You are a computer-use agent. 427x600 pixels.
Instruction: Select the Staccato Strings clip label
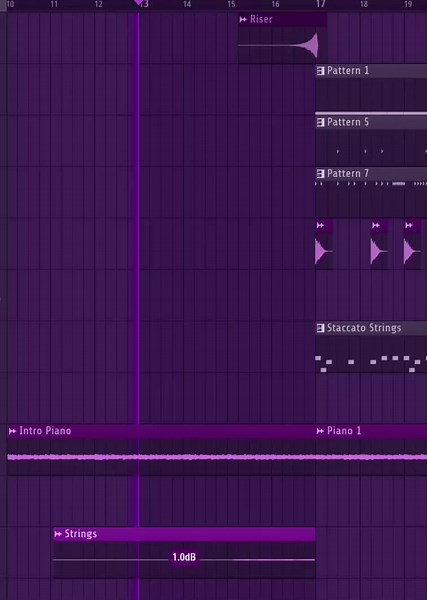point(364,328)
